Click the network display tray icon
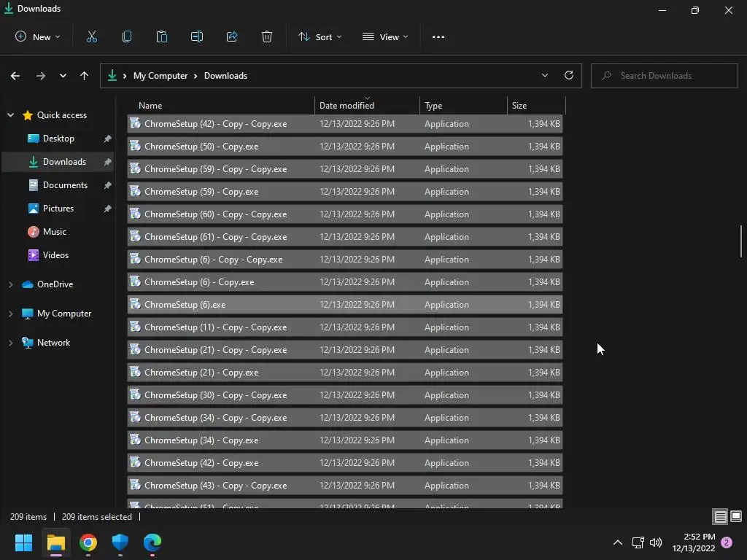The width and height of the screenshot is (747, 560). click(x=638, y=542)
